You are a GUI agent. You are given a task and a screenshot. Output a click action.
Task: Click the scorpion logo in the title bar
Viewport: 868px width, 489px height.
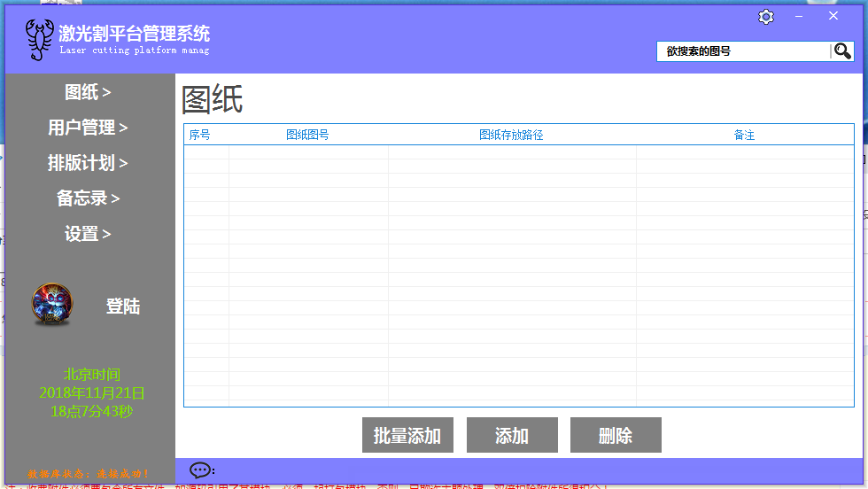point(38,40)
